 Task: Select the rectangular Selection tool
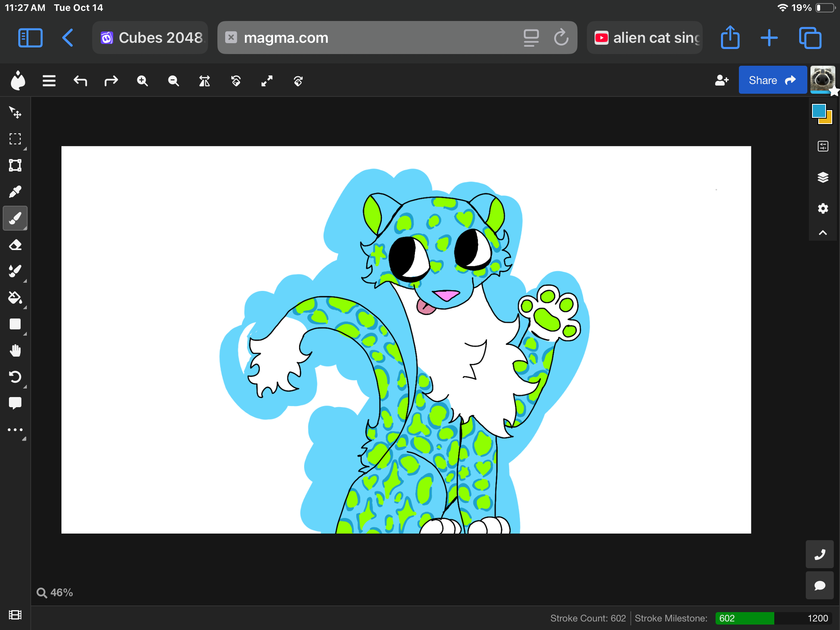(15, 139)
